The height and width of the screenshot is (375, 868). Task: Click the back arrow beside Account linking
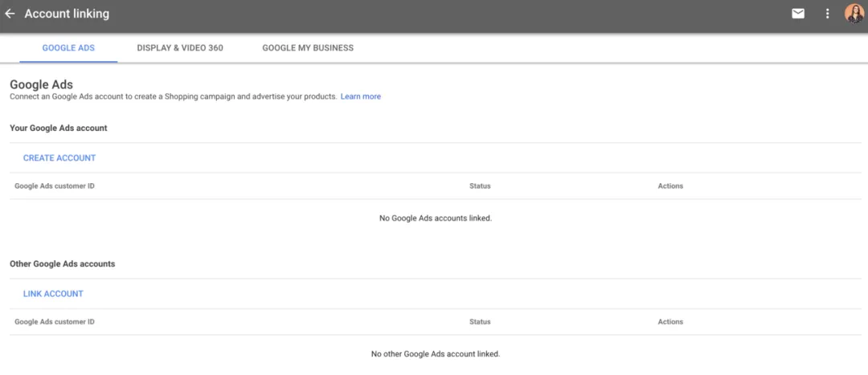coord(10,14)
